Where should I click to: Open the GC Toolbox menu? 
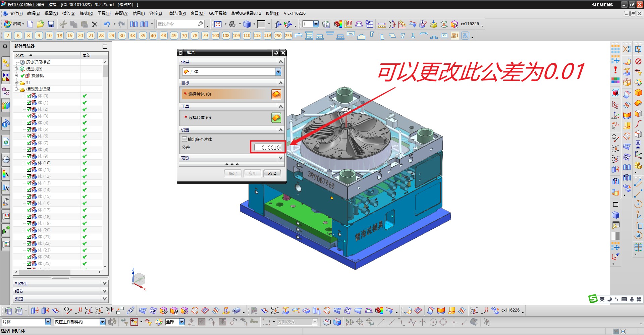[x=218, y=13]
